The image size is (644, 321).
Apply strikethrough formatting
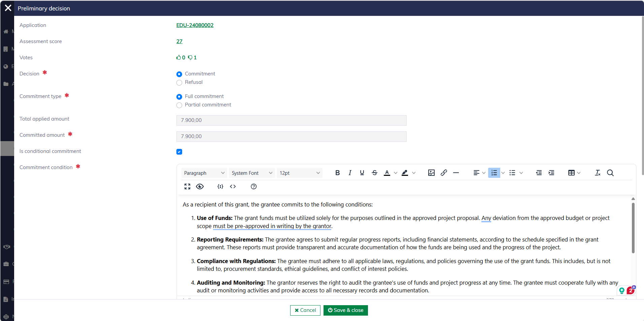point(374,173)
